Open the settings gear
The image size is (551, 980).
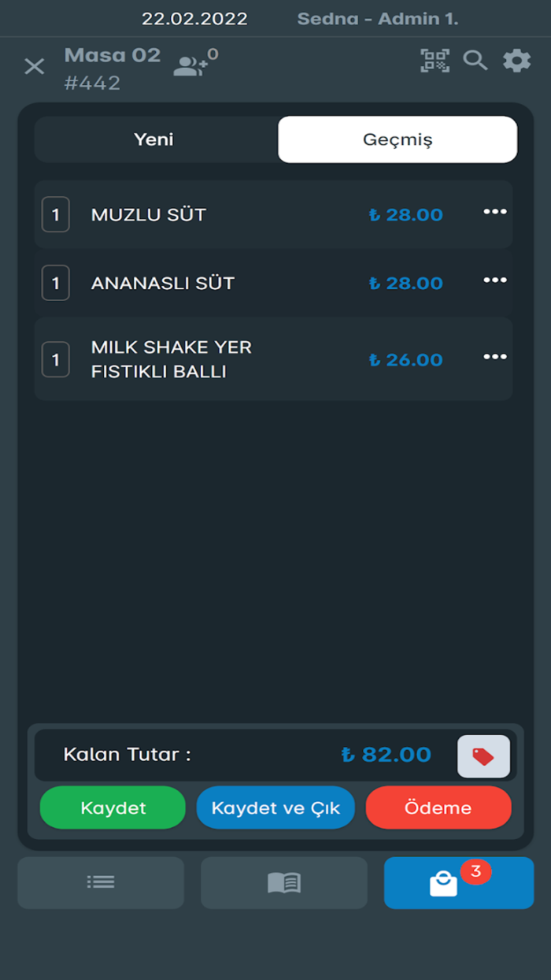[x=517, y=60]
